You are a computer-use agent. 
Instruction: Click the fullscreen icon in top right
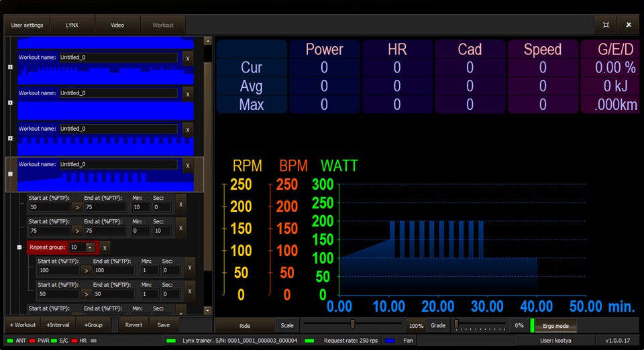coord(606,25)
